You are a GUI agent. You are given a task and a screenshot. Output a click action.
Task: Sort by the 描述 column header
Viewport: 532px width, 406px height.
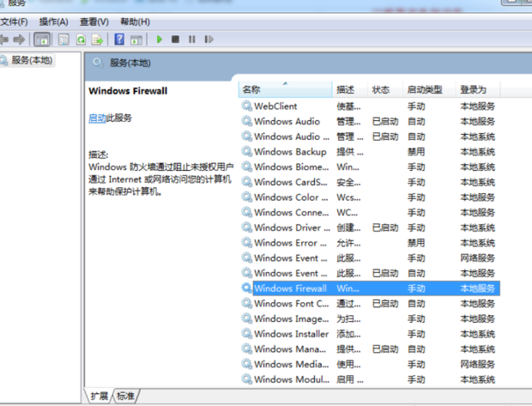pos(350,89)
